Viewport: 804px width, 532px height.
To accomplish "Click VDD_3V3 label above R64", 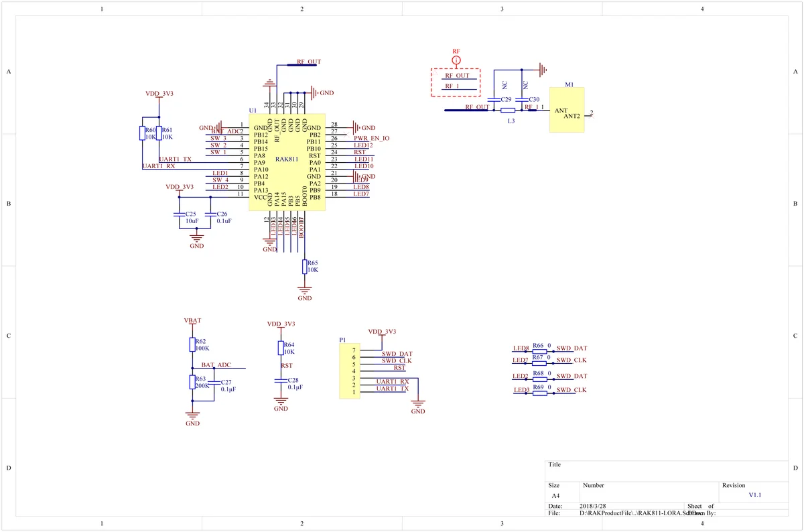I will (281, 324).
